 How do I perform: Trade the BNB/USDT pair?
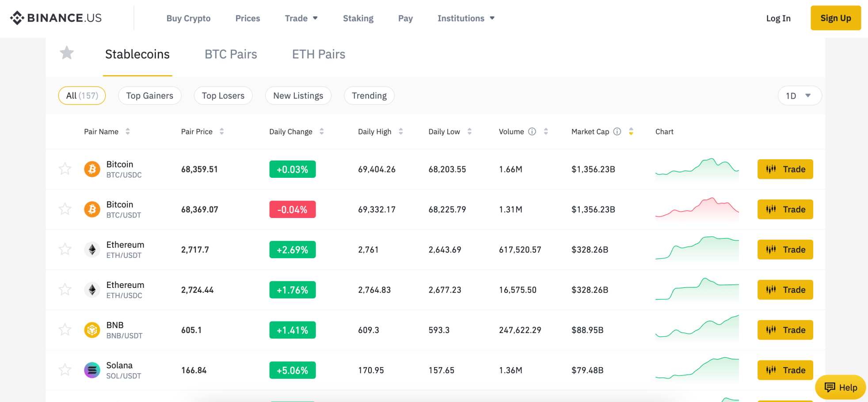[x=785, y=330]
